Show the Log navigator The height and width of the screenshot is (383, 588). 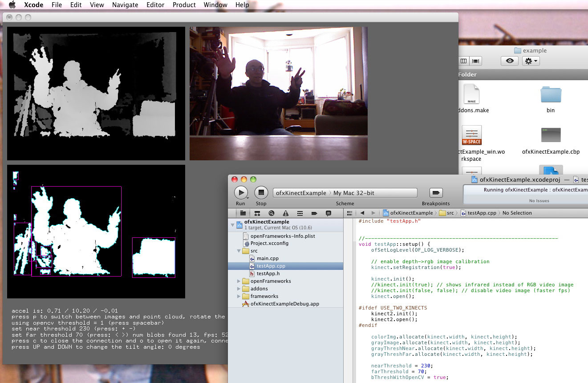328,213
